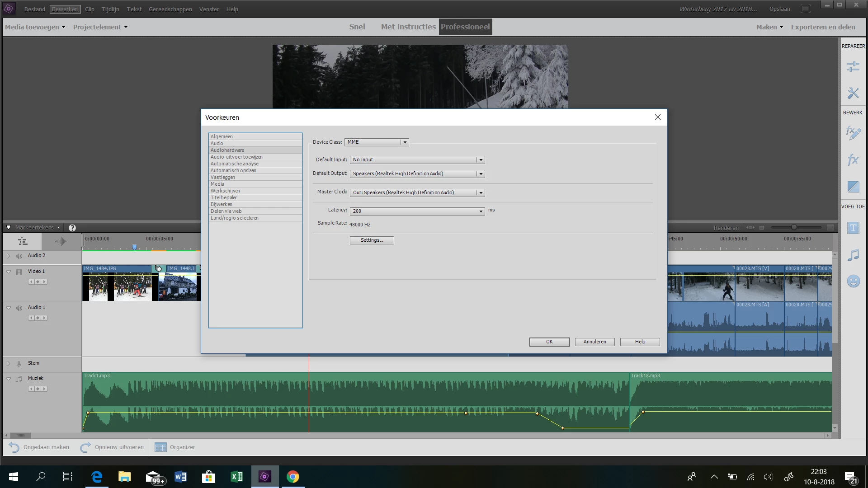Open the Transitions panel icon
Viewport: 868px width, 488px height.
point(853,186)
